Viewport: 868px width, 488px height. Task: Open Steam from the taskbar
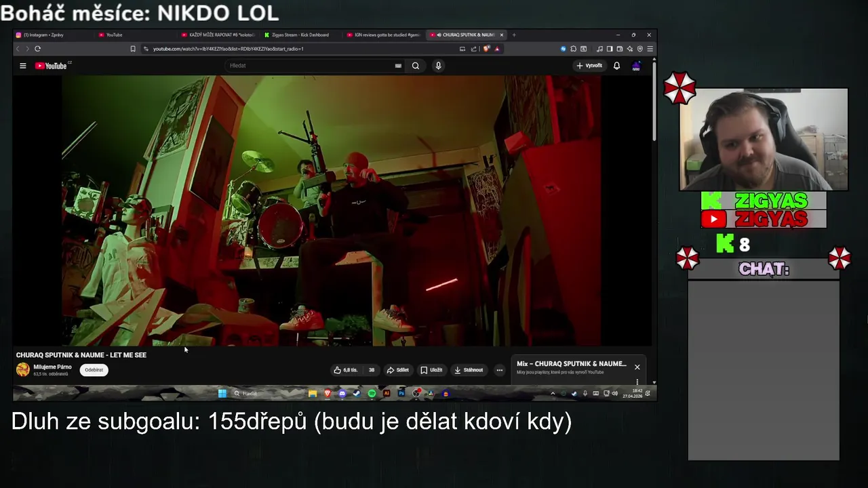357,393
